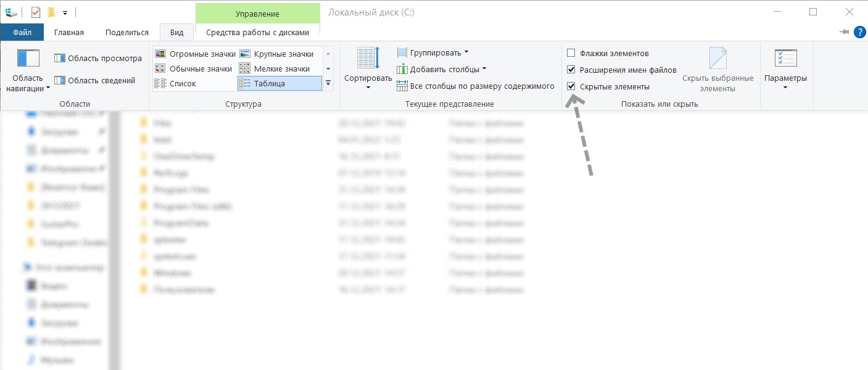Expand the layout gallery more arrow
Viewport: 868px width, 370px height.
[328, 83]
